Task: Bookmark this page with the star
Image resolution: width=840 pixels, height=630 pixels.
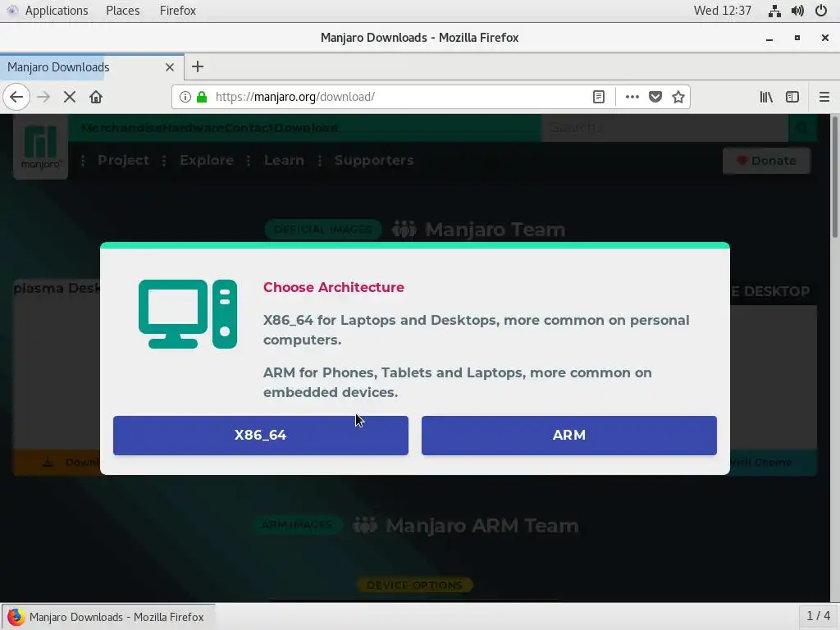Action: pyautogui.click(x=678, y=97)
